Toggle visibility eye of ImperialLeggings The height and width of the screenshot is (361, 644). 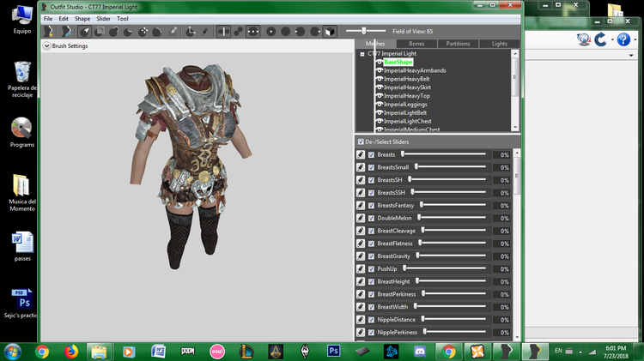coord(380,105)
